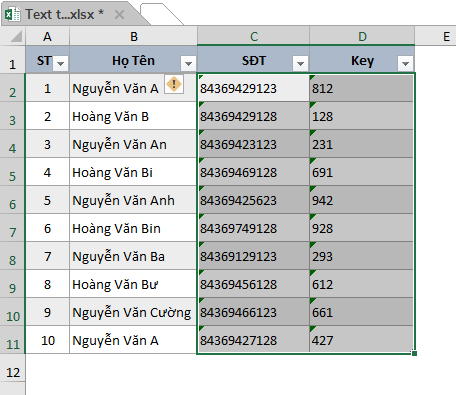Select the cell Nguyễn Văn Anh

point(133,200)
